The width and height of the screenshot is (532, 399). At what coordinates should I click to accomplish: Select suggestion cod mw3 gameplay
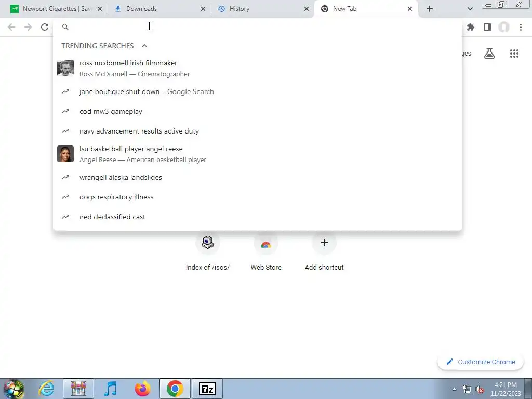(x=258, y=111)
